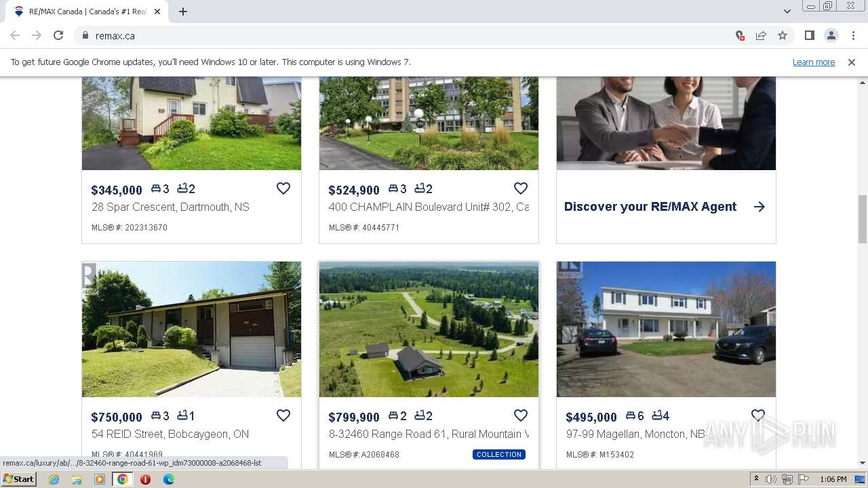Select the RE/MAX Canada browser tab
This screenshot has height=488, width=868.
tap(86, 12)
